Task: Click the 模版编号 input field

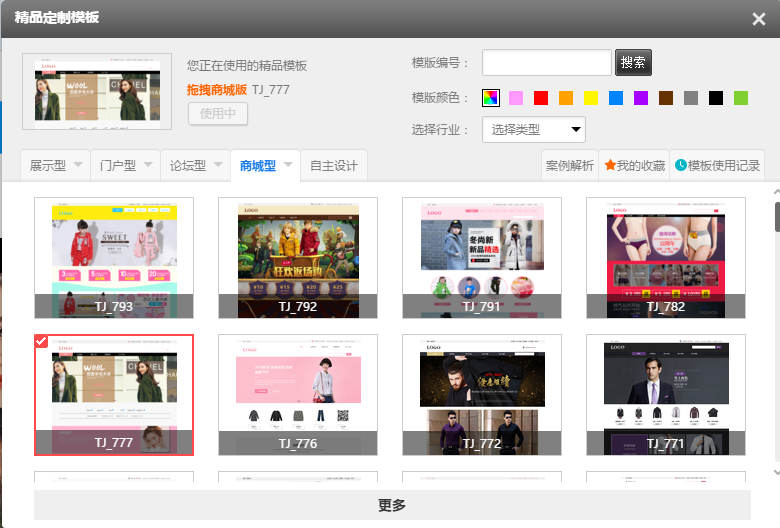Action: coord(546,63)
